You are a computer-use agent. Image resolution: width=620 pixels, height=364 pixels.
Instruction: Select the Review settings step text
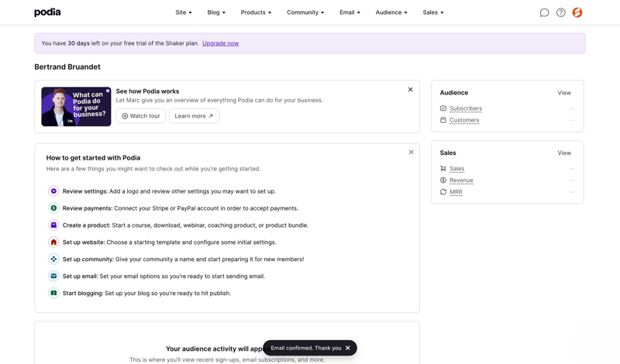click(x=169, y=191)
